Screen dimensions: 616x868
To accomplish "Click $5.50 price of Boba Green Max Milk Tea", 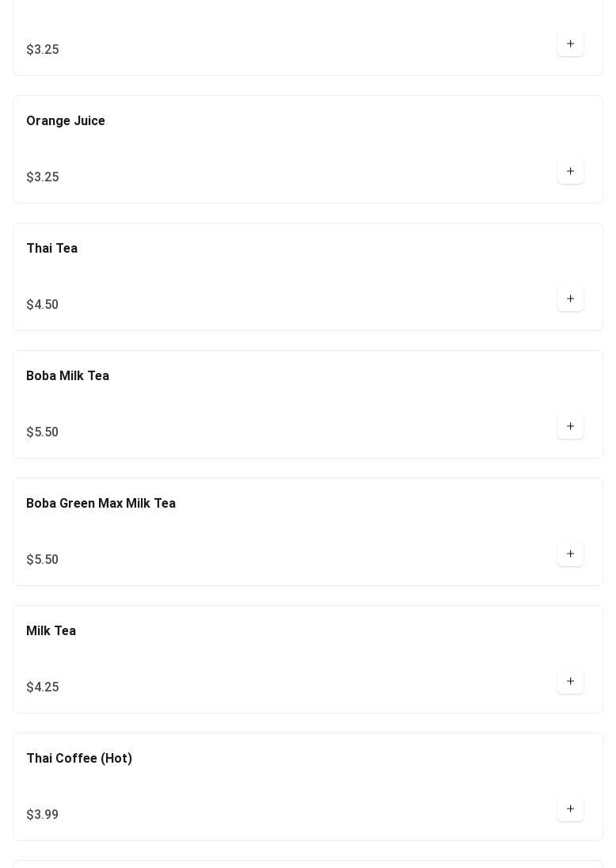I will pyautogui.click(x=42, y=560).
